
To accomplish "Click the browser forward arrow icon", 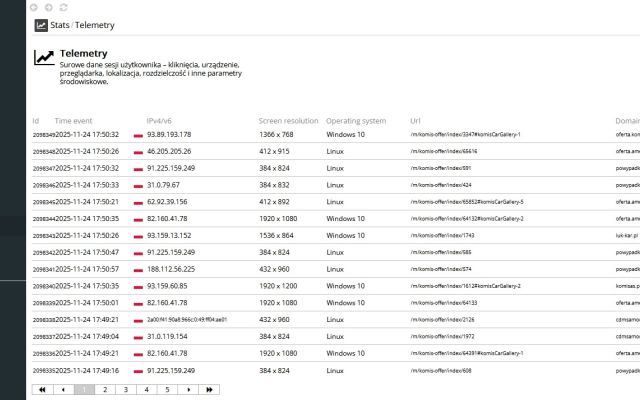I will click(49, 7).
